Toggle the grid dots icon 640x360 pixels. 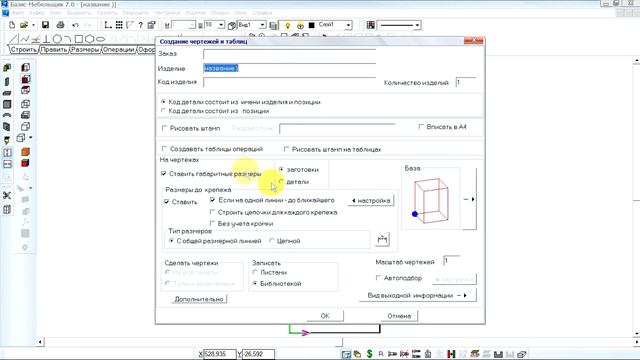click(119, 25)
